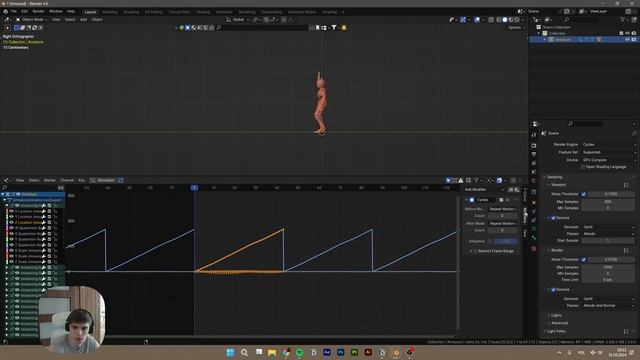Viewport: 640px width, 360px height.
Task: Click the viewport Options button
Action: coord(516,28)
